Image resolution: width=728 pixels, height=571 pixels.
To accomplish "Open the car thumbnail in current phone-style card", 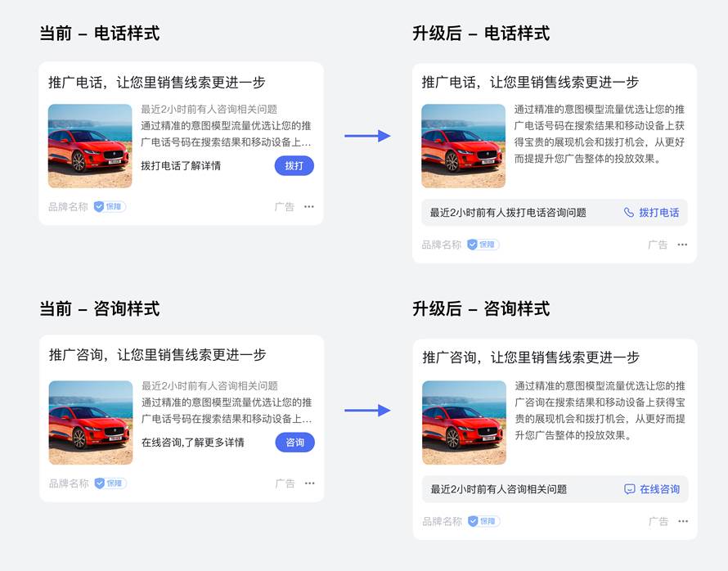I will (90, 146).
